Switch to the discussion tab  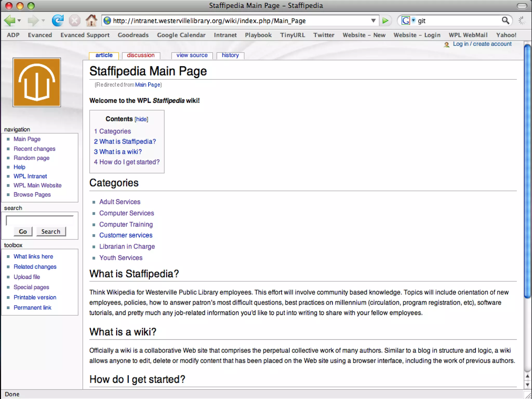click(141, 55)
